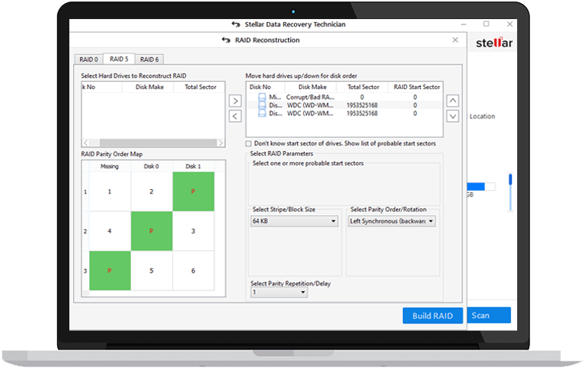Click green parity cell in row 2
588x372 pixels.
(152, 231)
